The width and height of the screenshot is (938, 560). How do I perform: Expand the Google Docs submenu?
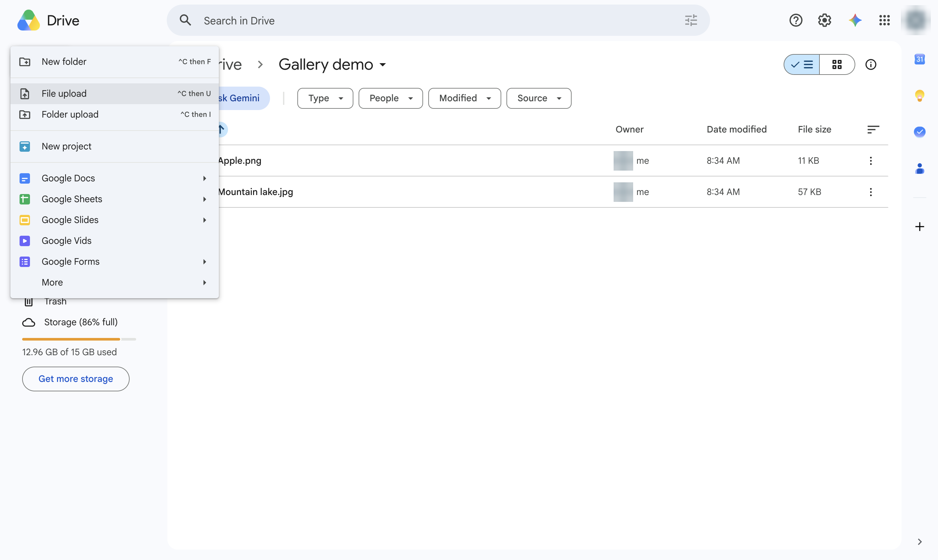[114, 178]
